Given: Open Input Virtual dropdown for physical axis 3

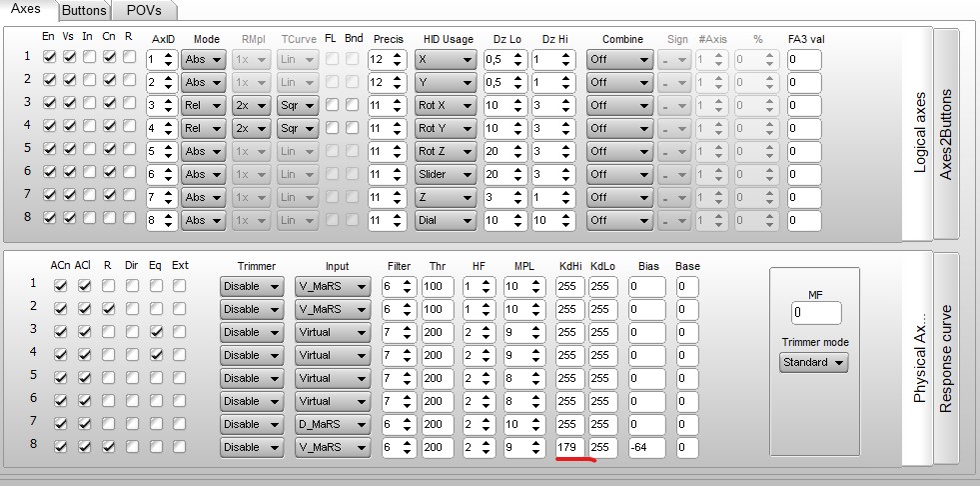Looking at the screenshot, I should coord(333,332).
